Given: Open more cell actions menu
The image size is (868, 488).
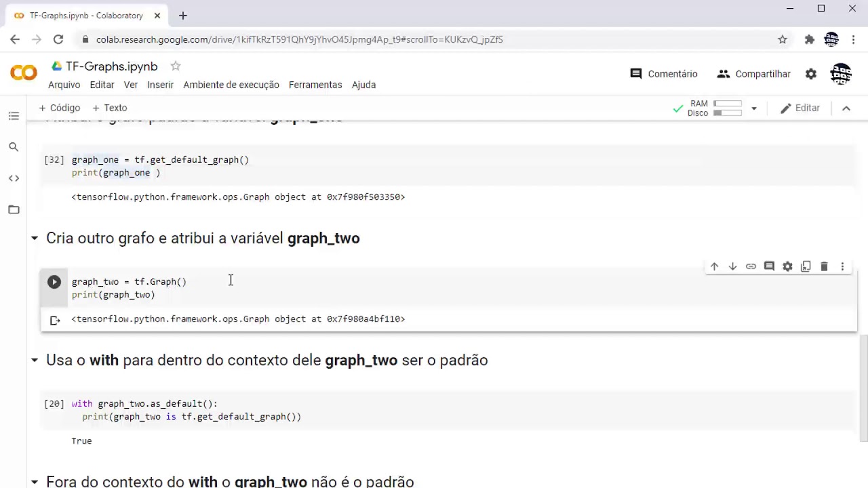Looking at the screenshot, I should click(x=842, y=266).
